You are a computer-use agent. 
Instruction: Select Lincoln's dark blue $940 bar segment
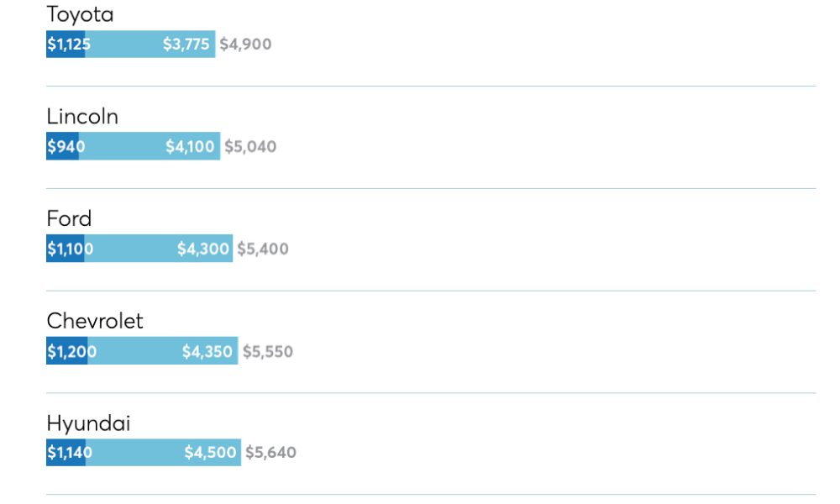tap(62, 146)
